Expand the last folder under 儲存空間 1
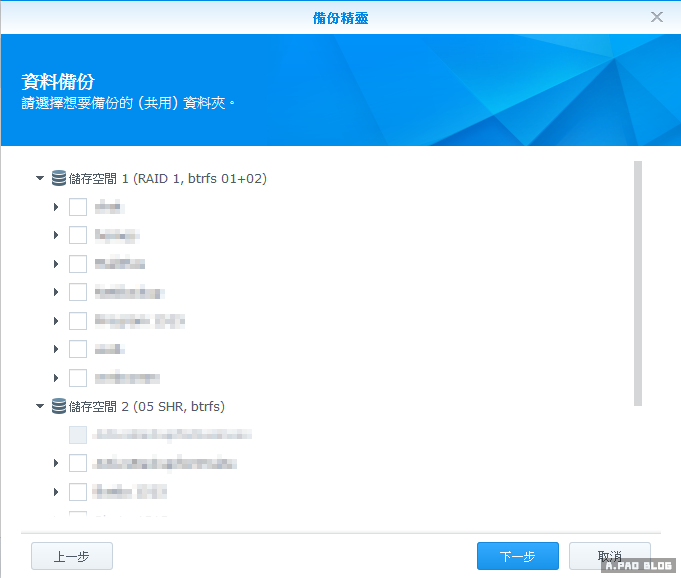681x578 pixels. (57, 378)
